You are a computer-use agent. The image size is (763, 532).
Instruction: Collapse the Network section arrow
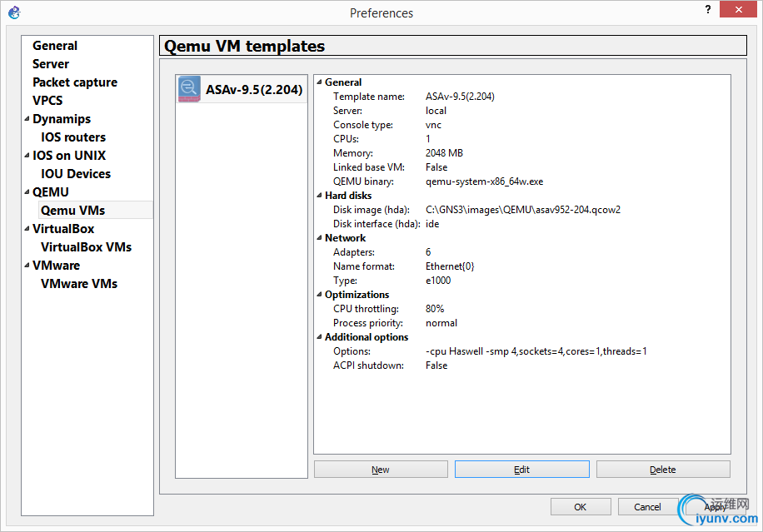[x=320, y=238]
